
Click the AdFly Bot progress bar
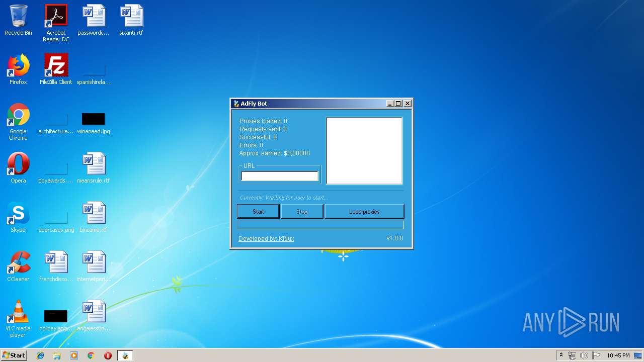click(x=320, y=225)
